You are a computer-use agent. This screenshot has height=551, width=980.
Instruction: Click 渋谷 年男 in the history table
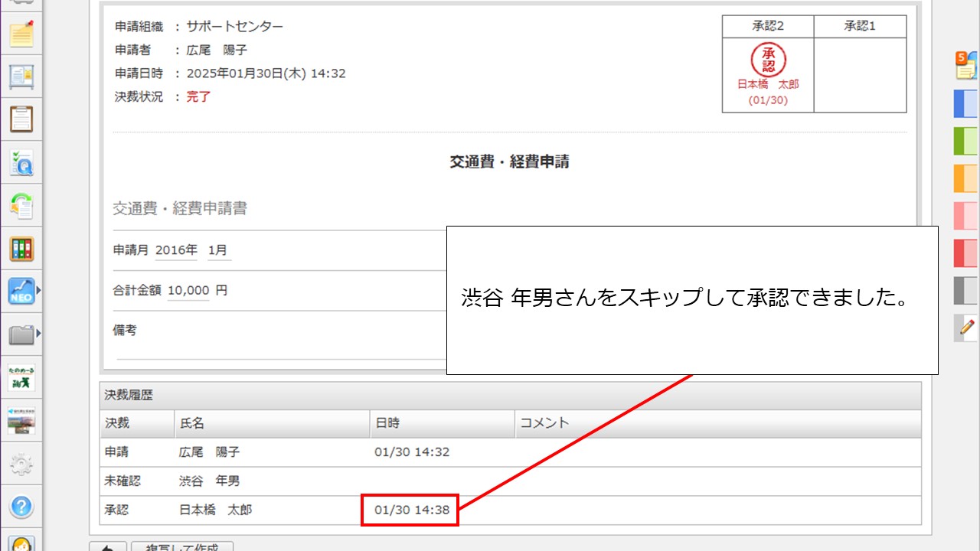[209, 481]
